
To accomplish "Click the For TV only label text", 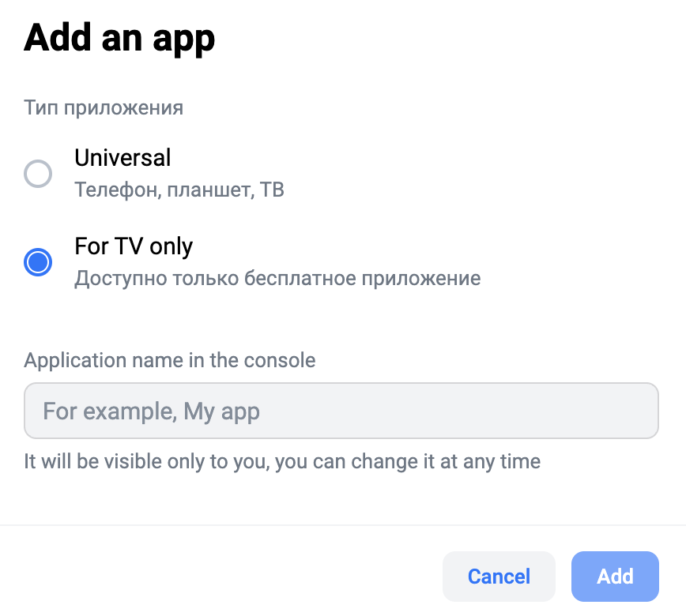I will point(134,246).
